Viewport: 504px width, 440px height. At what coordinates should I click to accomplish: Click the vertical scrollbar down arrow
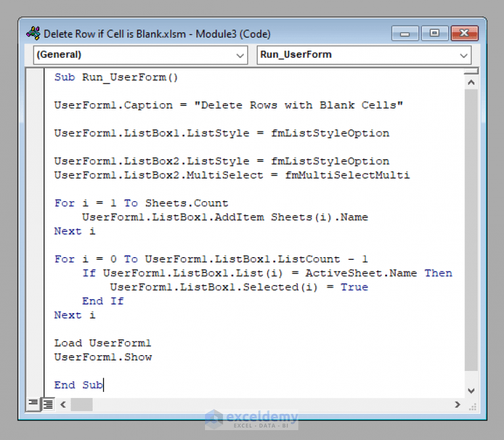[471, 391]
